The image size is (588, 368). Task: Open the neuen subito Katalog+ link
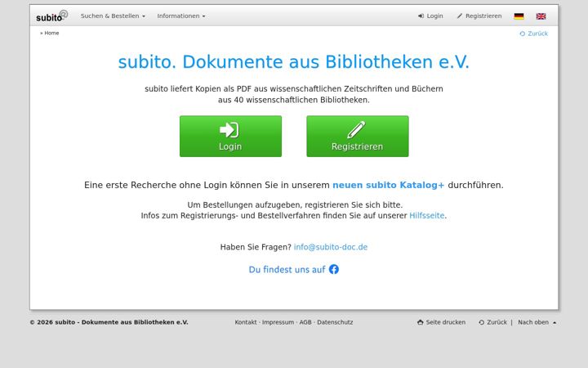388,185
